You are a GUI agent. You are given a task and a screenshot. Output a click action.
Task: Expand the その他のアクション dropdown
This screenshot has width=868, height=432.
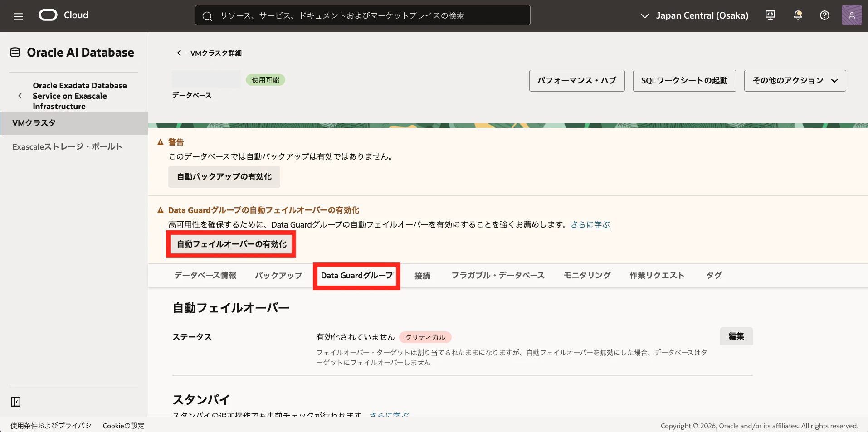(795, 81)
